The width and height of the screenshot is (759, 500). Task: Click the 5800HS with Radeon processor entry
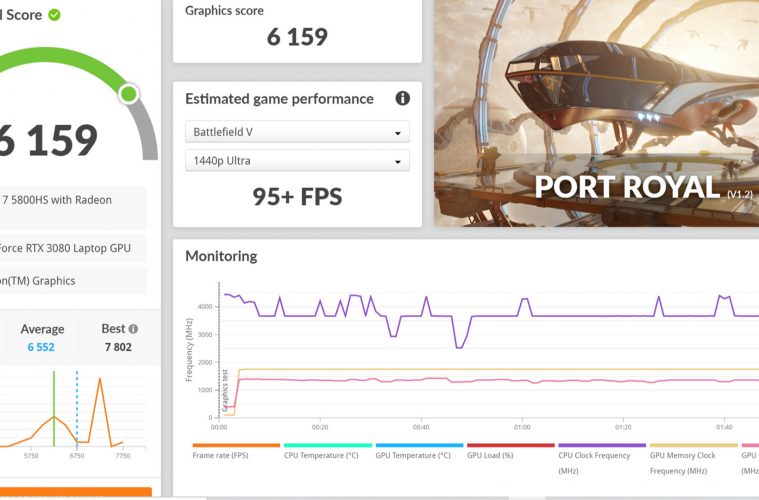(73, 208)
